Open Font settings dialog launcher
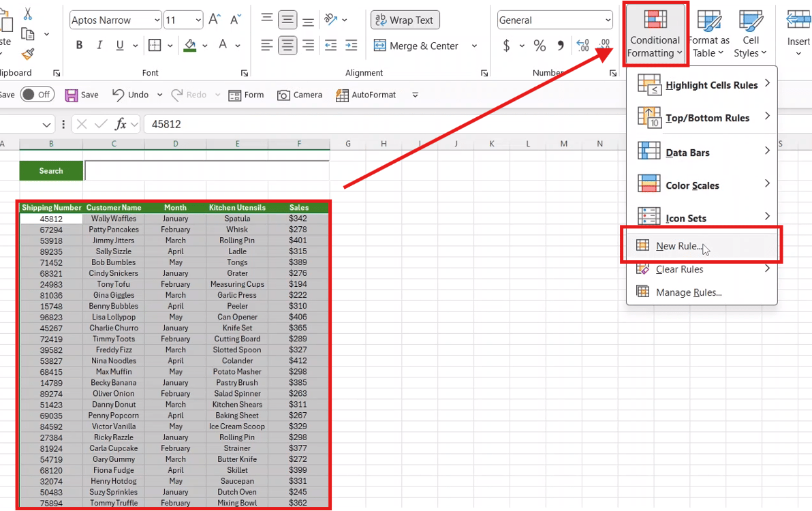812x511 pixels. (245, 73)
